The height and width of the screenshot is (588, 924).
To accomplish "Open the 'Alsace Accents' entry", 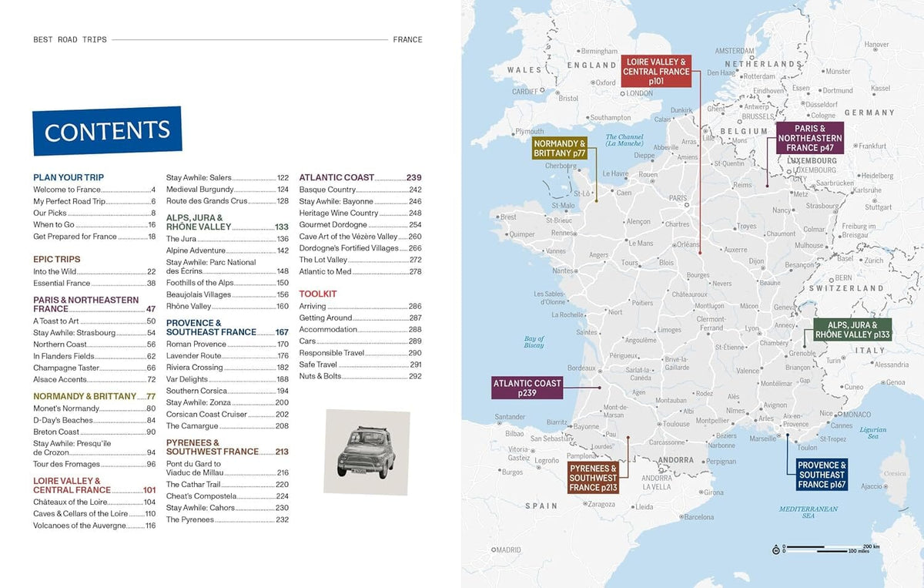I will coord(95,380).
